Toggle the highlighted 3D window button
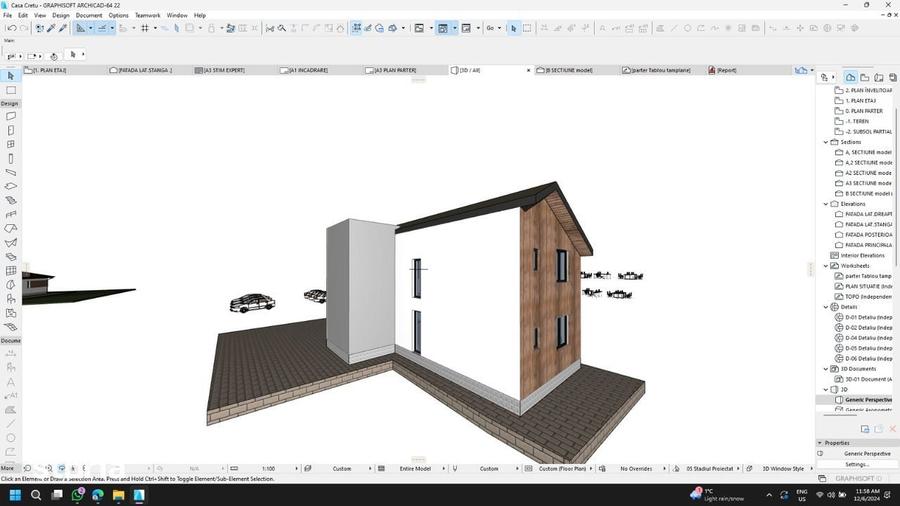The image size is (900, 506). 443,28
